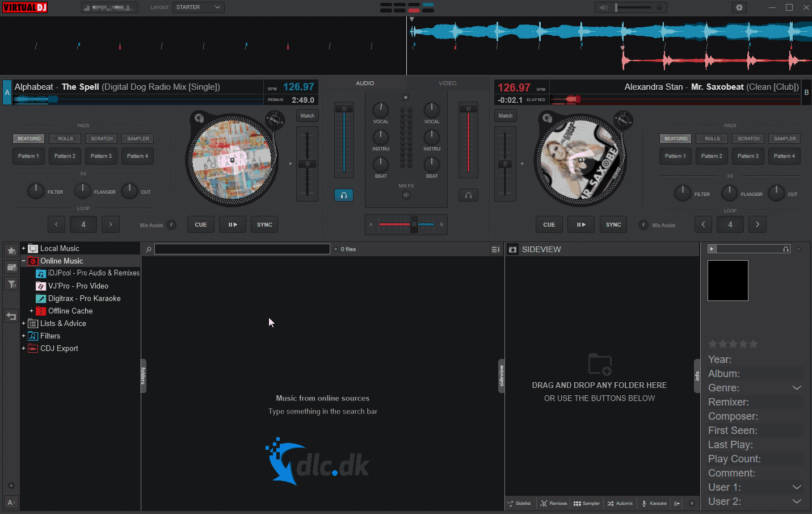Switch to the AUDIO mixer tab

pyautogui.click(x=365, y=83)
